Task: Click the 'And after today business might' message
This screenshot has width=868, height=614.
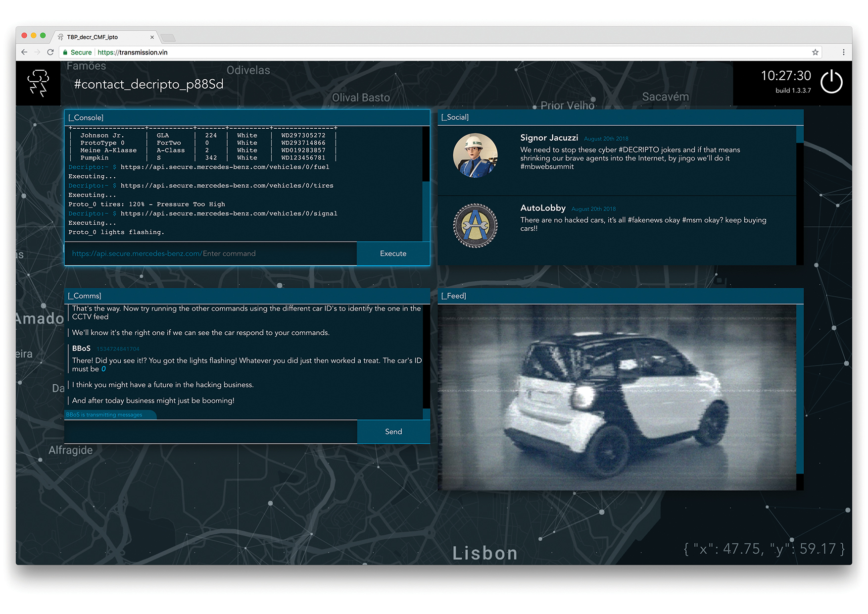Action: (153, 401)
